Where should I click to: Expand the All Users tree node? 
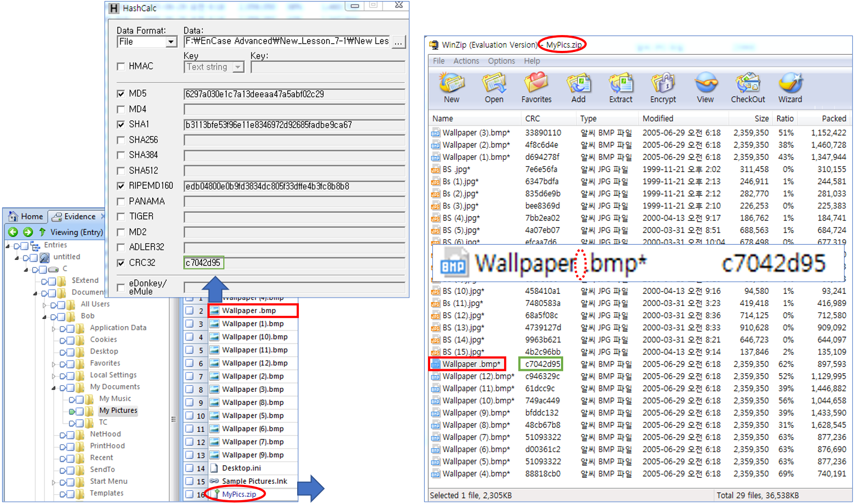(x=44, y=305)
